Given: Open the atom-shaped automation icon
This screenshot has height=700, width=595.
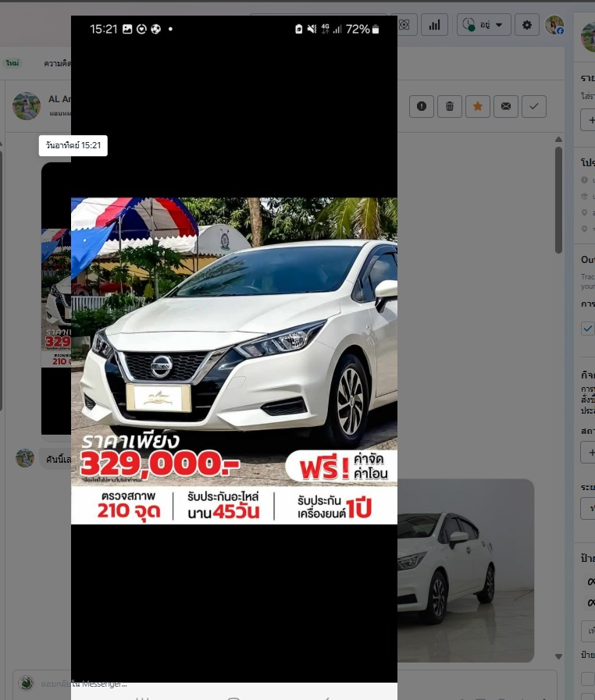Looking at the screenshot, I should [405, 25].
